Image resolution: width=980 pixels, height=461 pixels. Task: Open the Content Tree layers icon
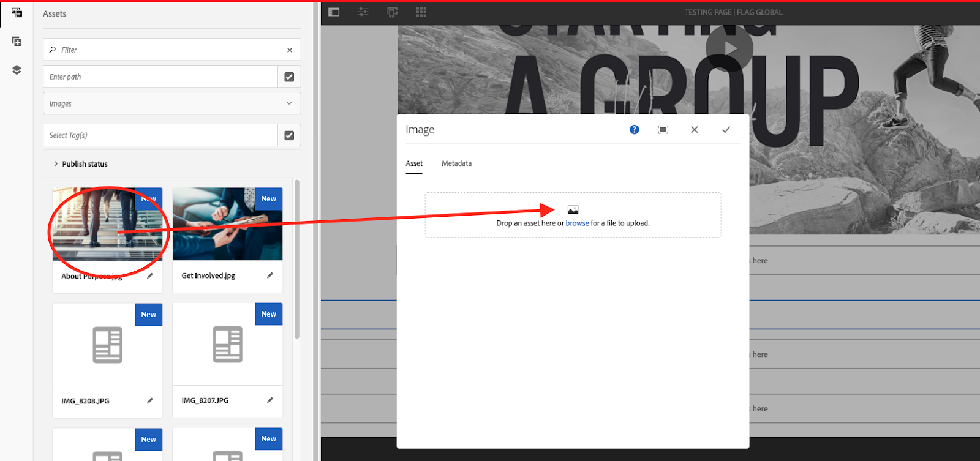[17, 70]
